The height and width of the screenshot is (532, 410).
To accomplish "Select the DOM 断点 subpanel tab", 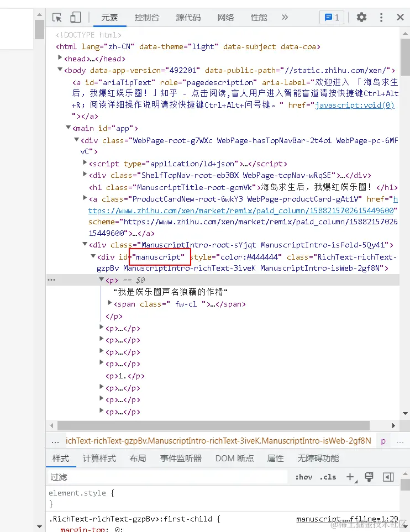I will [x=234, y=459].
